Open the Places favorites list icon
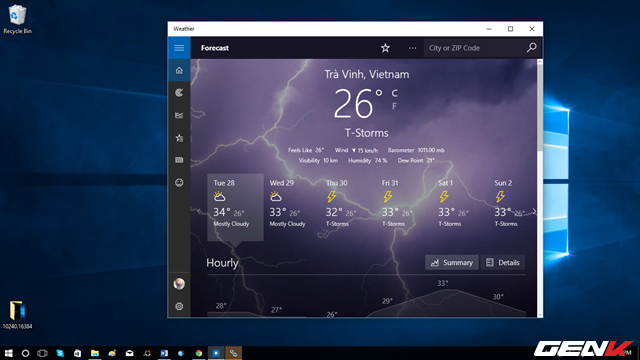 179,138
